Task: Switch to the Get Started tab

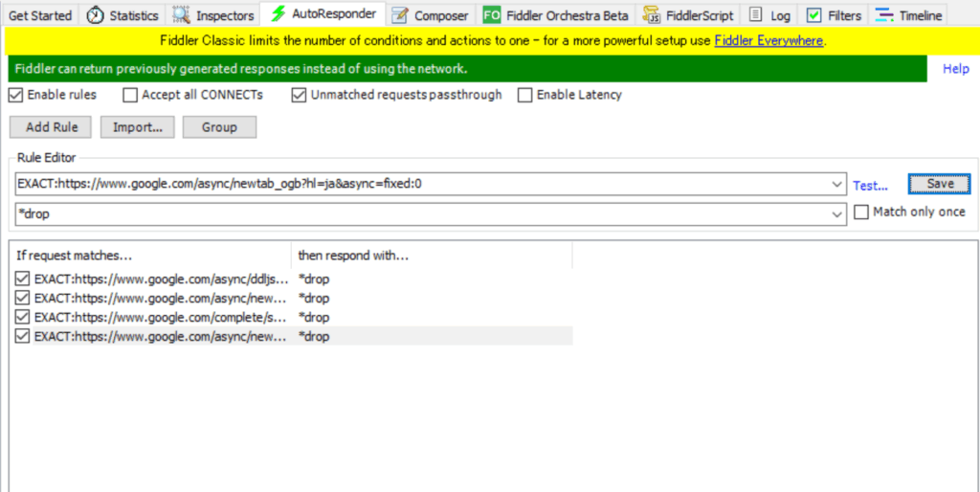Action: tap(40, 15)
